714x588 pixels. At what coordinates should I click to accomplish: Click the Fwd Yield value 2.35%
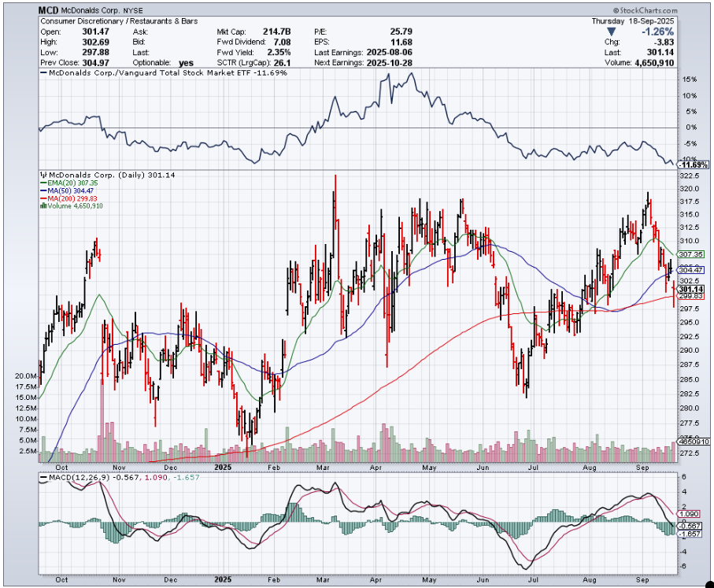[279, 53]
